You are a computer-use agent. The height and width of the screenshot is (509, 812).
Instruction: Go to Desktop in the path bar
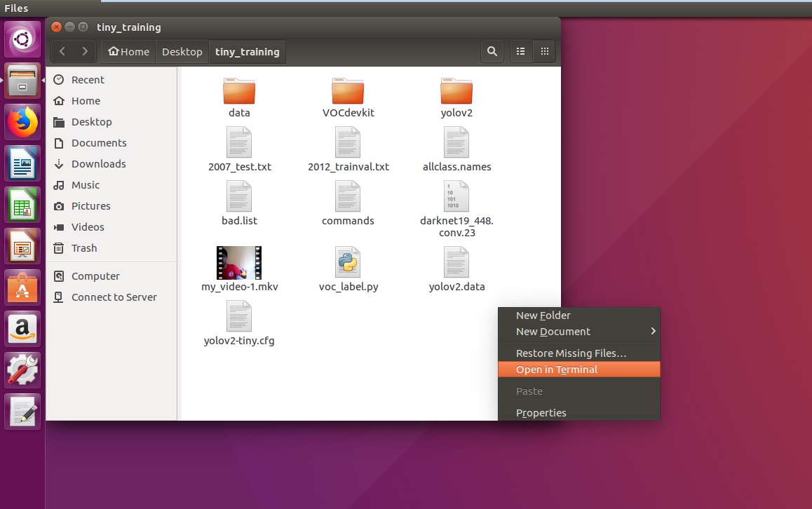tap(182, 52)
